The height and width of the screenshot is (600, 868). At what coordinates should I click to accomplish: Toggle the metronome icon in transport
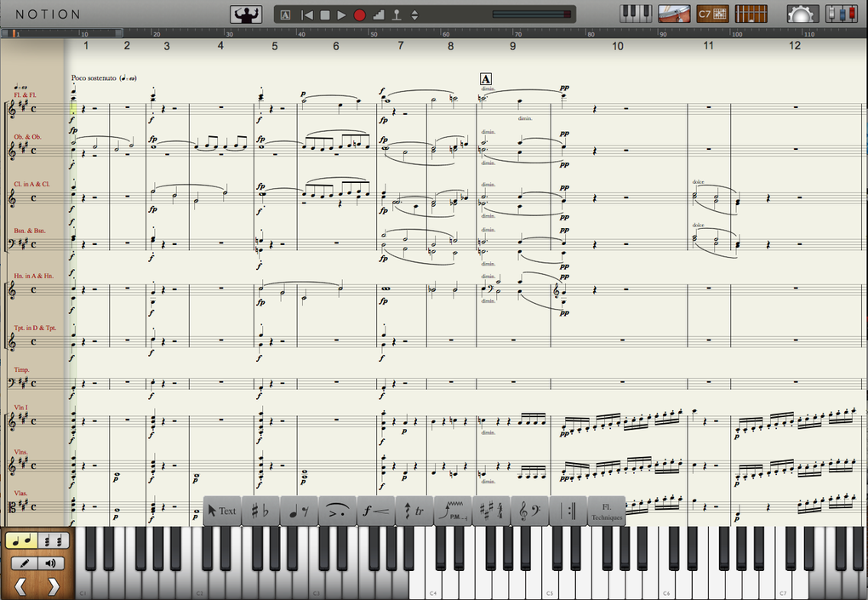pyautogui.click(x=397, y=15)
